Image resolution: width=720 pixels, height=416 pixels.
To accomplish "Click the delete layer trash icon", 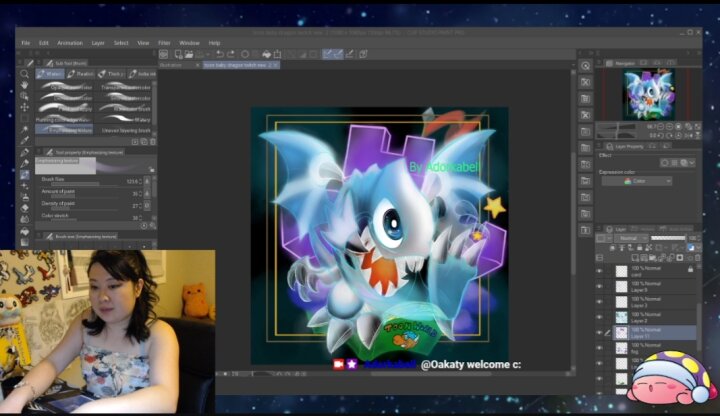I will (698, 258).
